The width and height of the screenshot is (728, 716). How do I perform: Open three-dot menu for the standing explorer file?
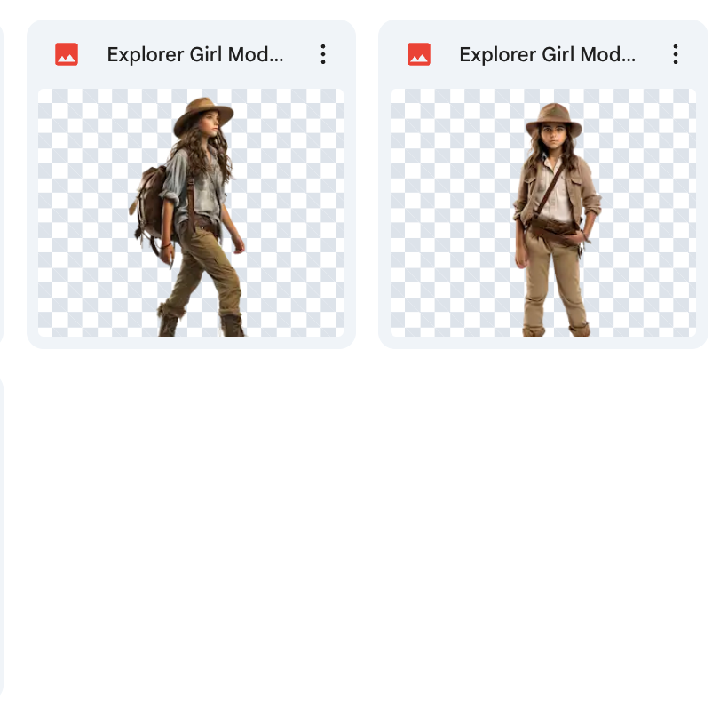pyautogui.click(x=676, y=54)
